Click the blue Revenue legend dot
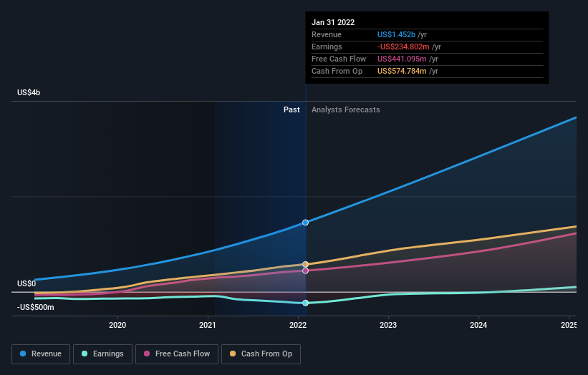Image resolution: width=588 pixels, height=375 pixels. coord(23,354)
